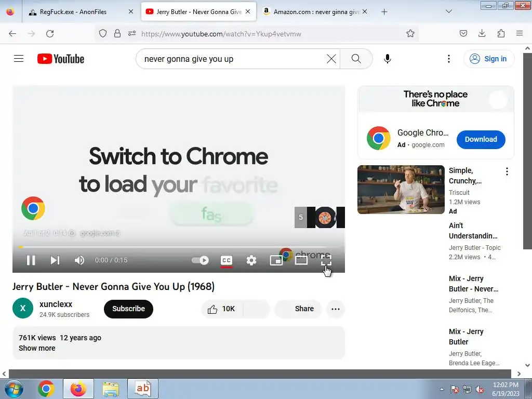This screenshot has width=532, height=399.
Task: Toggle theater mode view
Action: pos(301,260)
